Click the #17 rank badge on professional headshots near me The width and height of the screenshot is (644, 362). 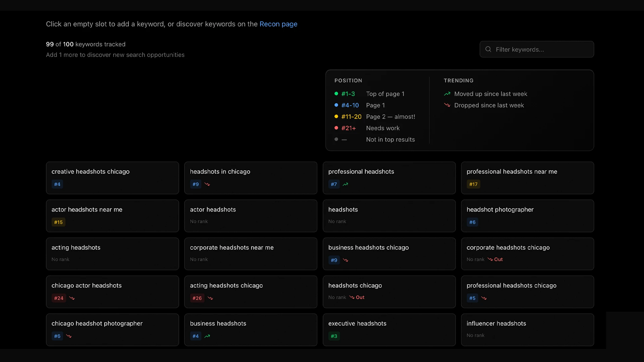pyautogui.click(x=473, y=184)
